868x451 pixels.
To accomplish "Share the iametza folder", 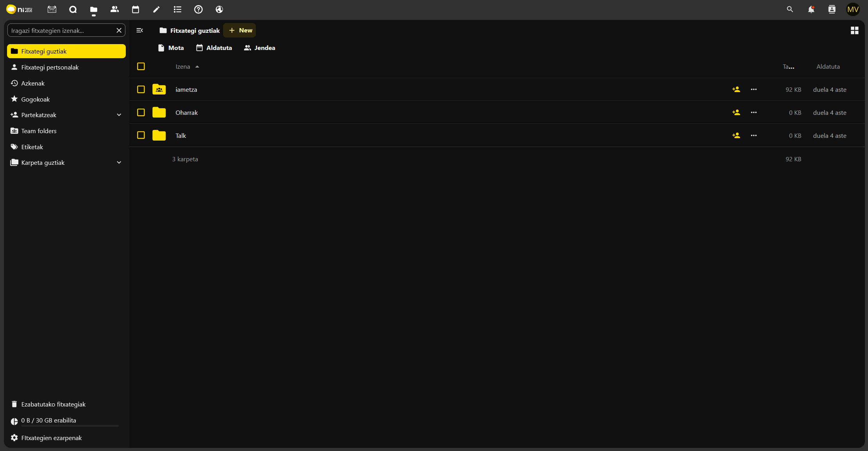I will 736,89.
